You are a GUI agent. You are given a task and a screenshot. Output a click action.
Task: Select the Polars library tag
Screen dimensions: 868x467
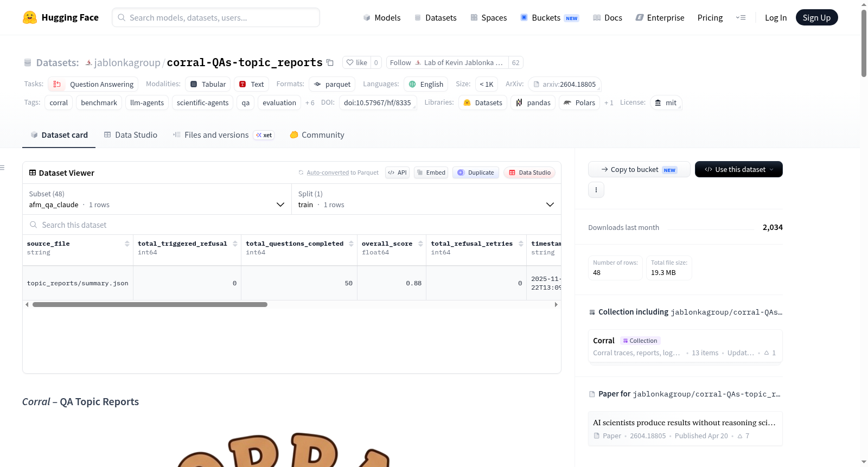[x=579, y=103]
